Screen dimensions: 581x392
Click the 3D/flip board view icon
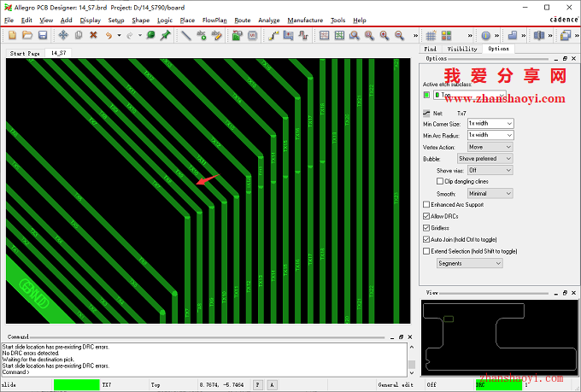point(539,35)
